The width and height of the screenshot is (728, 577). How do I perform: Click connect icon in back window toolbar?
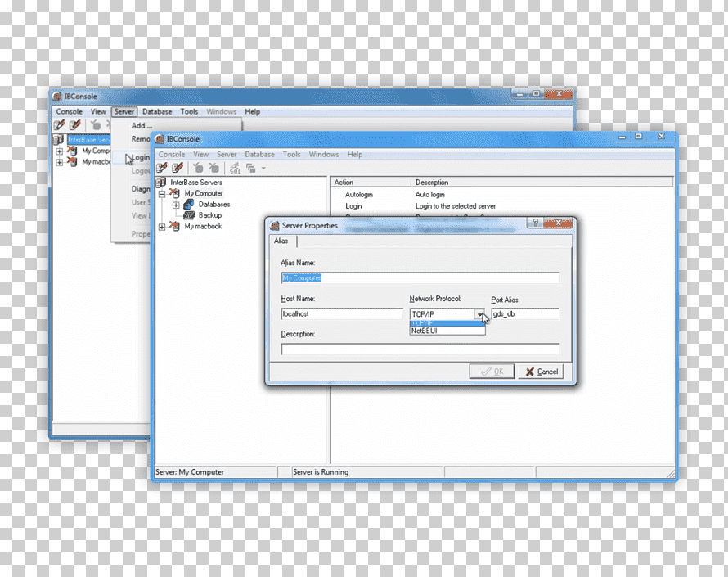pyautogui.click(x=96, y=125)
